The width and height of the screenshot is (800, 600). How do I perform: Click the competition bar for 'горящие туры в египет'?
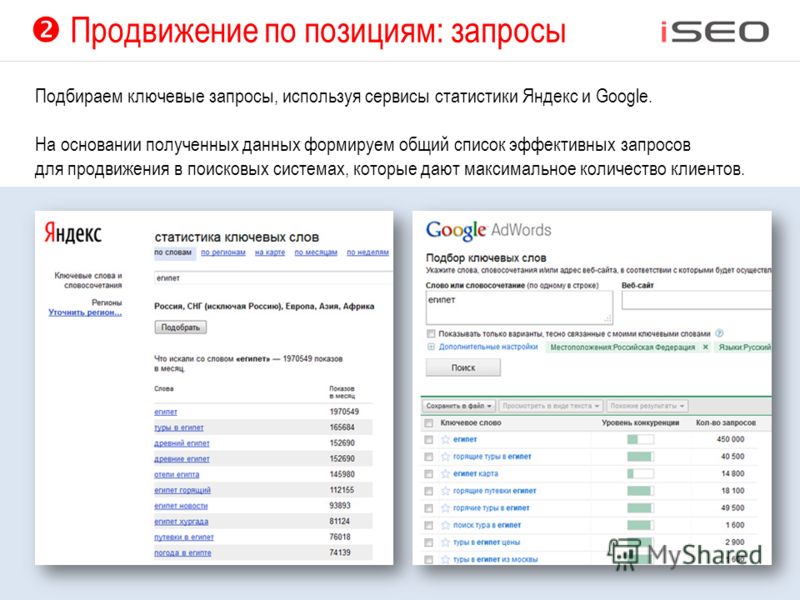pos(640,457)
